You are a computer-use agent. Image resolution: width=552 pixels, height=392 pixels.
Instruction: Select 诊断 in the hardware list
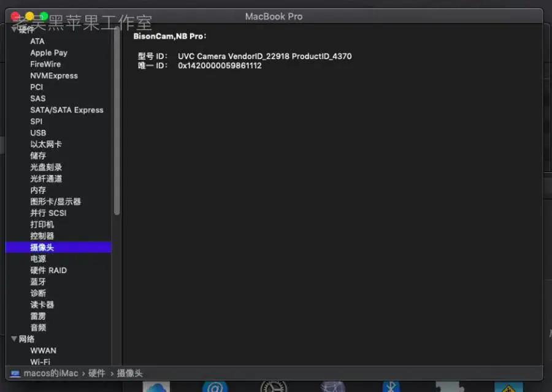coord(38,293)
